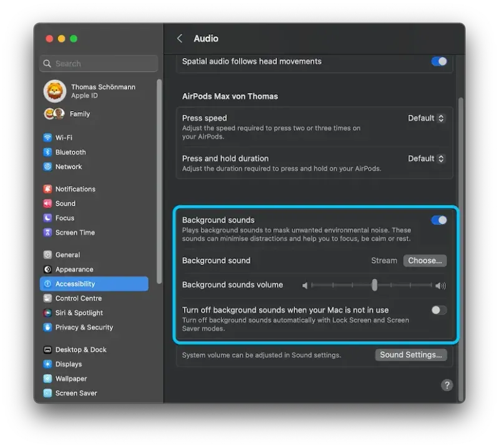Open Wi-Fi settings in sidebar
Image resolution: width=499 pixels, height=448 pixels.
[x=94, y=137]
